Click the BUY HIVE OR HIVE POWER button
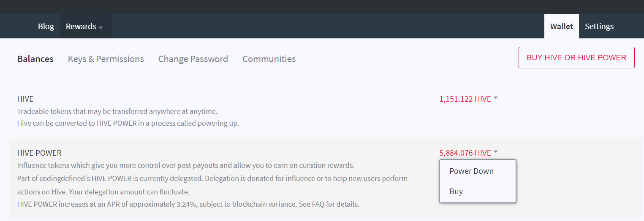Image resolution: width=644 pixels, height=221 pixels. point(576,57)
